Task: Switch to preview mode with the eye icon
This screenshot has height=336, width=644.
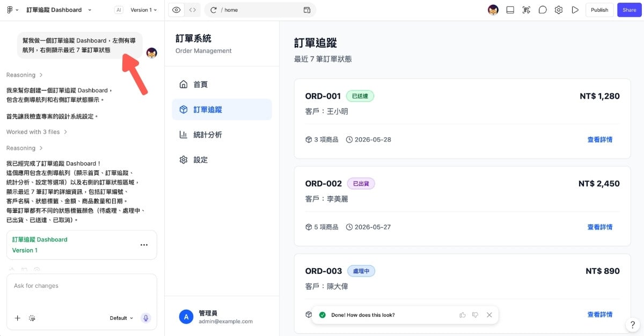Action: tap(177, 10)
